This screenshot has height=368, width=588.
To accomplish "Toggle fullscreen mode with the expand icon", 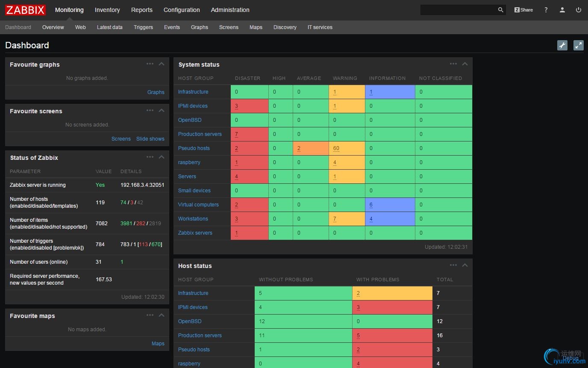I will pyautogui.click(x=578, y=45).
